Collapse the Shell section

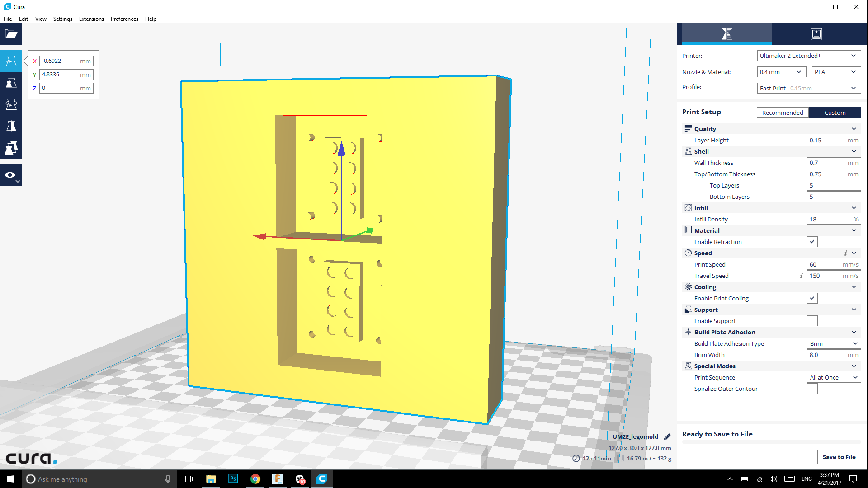[854, 151]
